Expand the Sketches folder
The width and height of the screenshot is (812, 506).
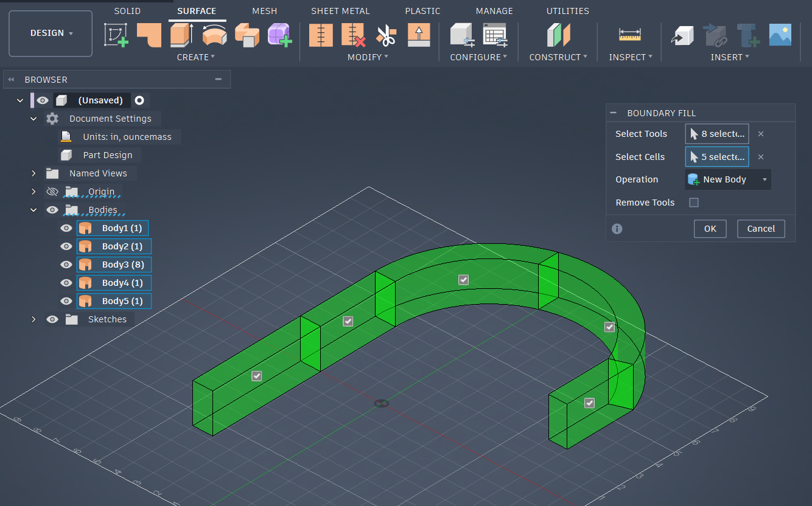(34, 319)
